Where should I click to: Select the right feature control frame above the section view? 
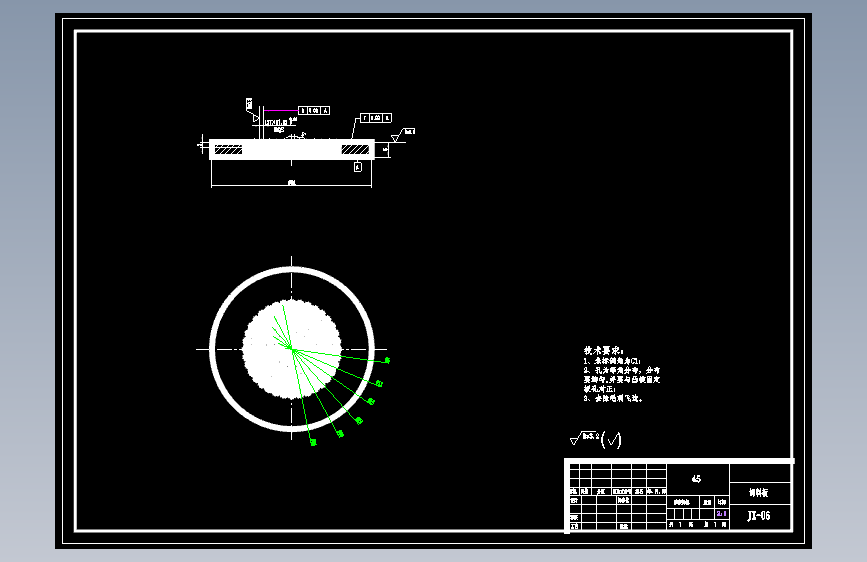point(376,118)
